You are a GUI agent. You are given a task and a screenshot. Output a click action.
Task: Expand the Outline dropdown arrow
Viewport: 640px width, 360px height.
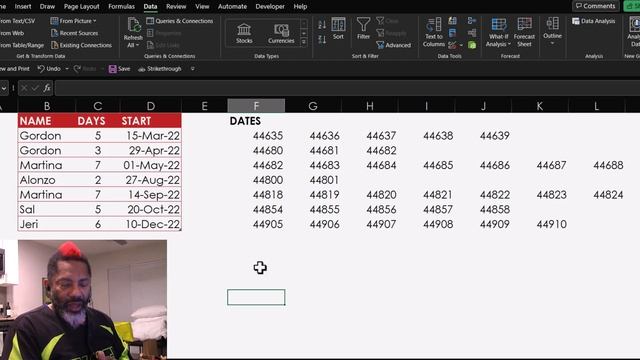point(553,43)
